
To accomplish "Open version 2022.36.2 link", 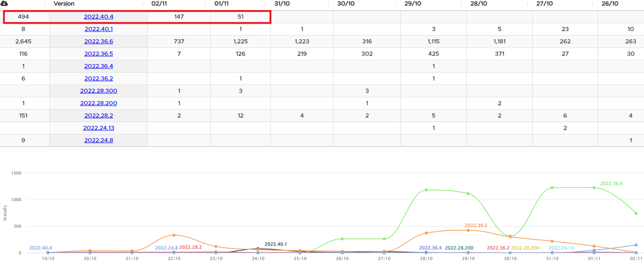I will (99, 78).
